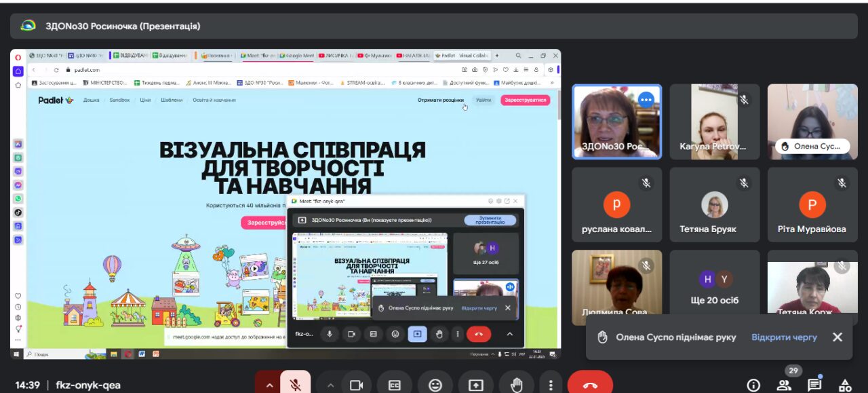Click the Google Meet logo in the header

[x=28, y=26]
